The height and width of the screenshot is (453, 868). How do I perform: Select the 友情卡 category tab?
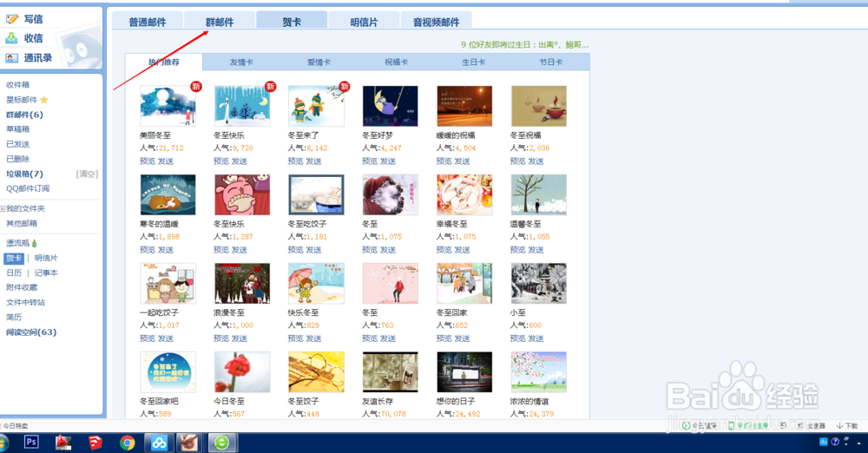pos(241,62)
